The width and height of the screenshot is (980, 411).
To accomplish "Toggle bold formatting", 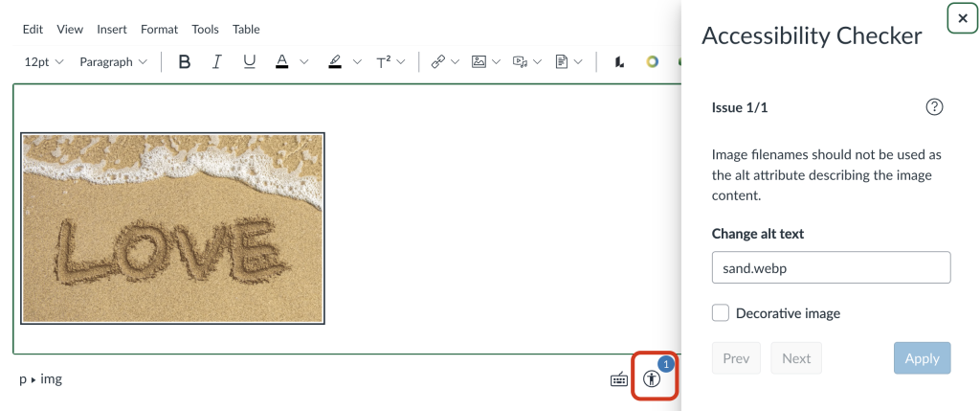I will click(185, 62).
